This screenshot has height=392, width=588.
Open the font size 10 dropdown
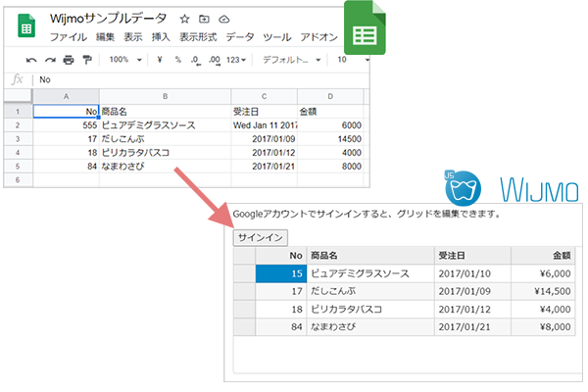pos(353,60)
